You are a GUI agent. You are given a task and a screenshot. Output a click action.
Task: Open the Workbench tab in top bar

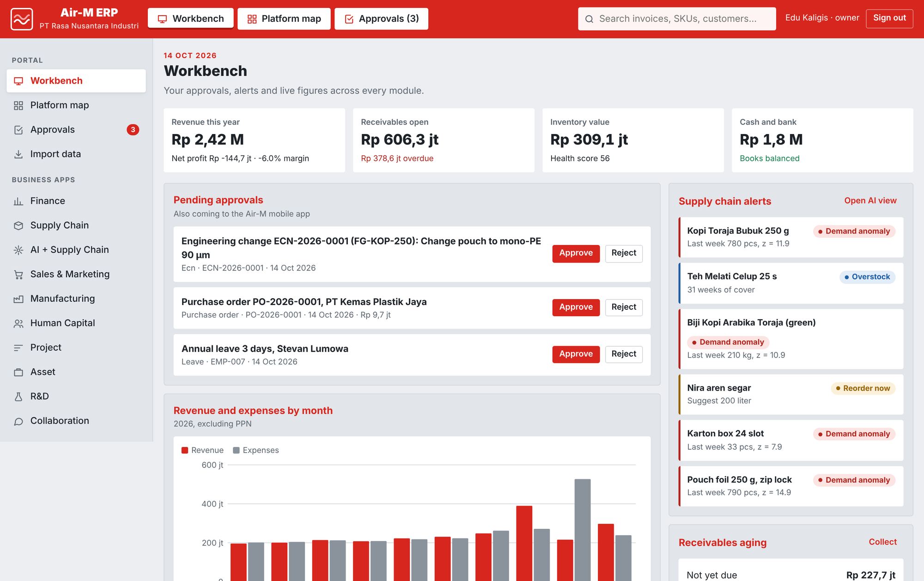[191, 18]
